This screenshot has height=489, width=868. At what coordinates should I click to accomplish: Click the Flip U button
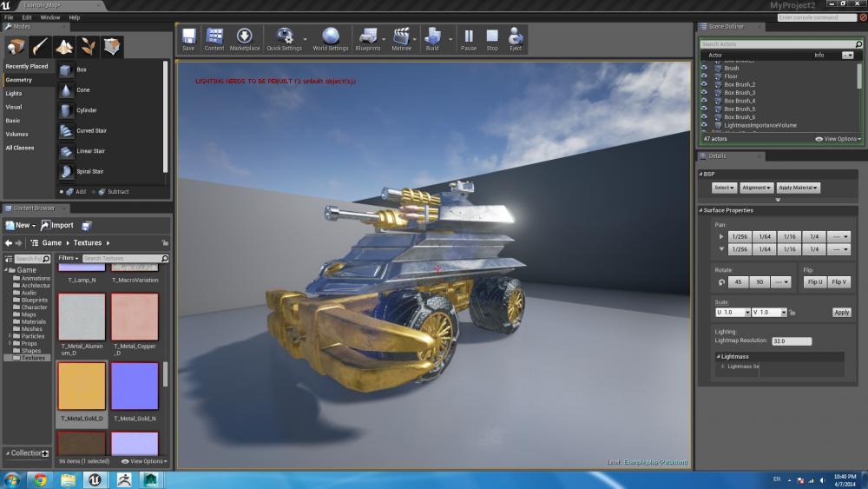point(815,282)
